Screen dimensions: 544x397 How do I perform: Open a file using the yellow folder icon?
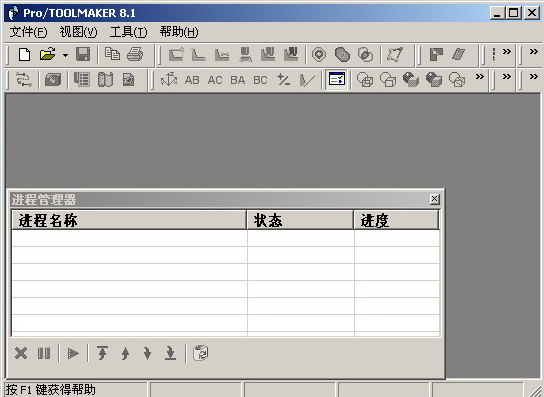pyautogui.click(x=48, y=54)
